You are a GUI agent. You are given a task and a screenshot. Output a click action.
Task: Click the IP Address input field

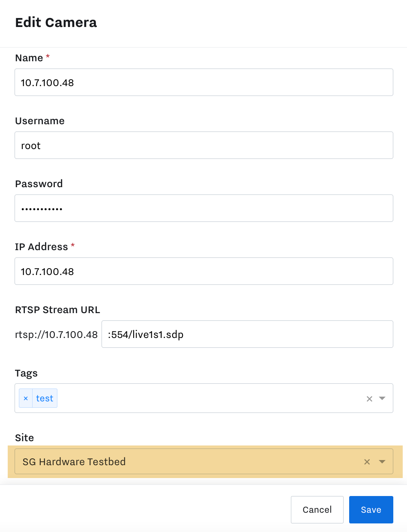pos(204,271)
